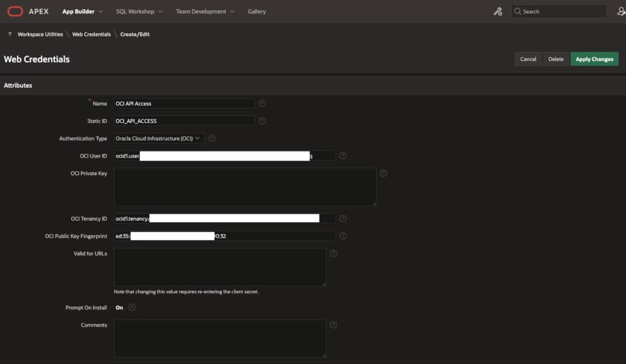
Task: Click the Attributes section heading
Action: point(18,86)
